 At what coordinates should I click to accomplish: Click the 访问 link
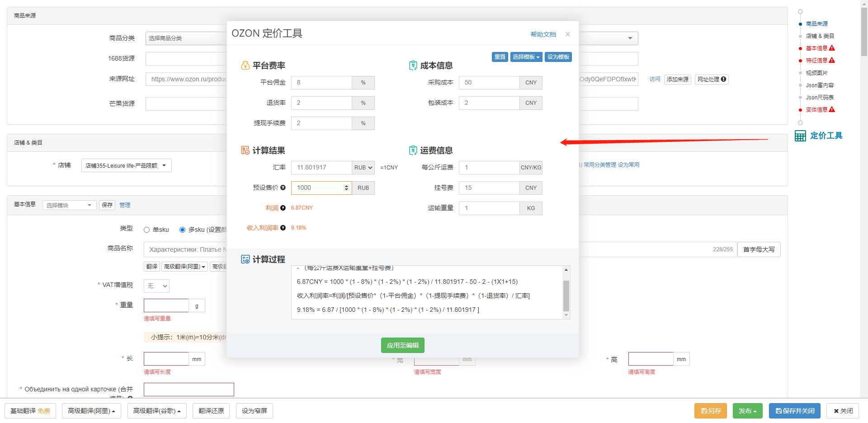tap(655, 79)
